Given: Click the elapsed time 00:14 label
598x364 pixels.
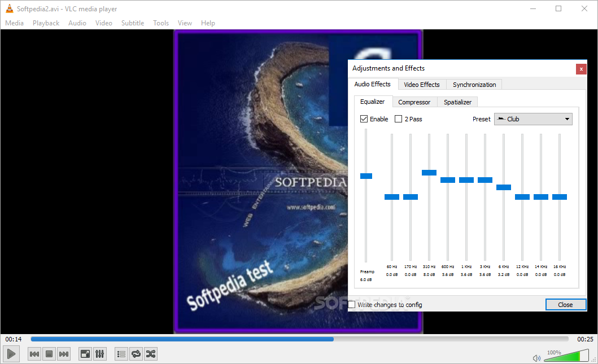Looking at the screenshot, I should tap(14, 339).
